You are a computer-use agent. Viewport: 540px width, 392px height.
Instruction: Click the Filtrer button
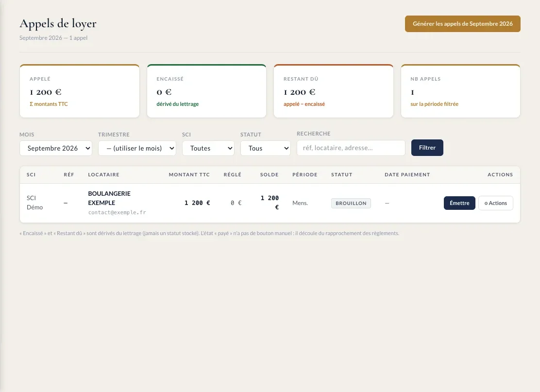[x=427, y=148]
